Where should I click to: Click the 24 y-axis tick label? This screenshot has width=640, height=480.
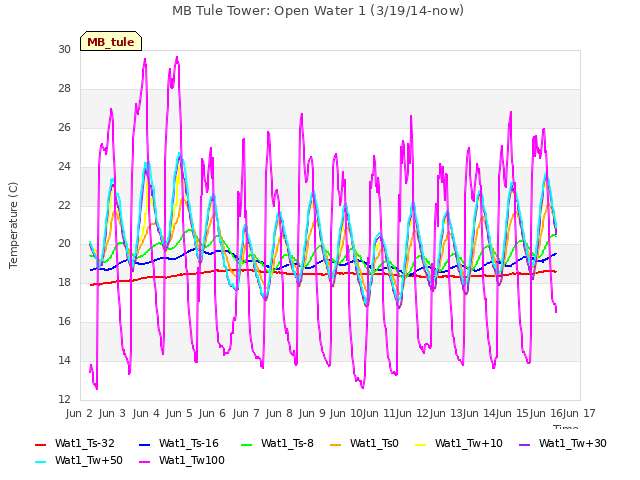pyautogui.click(x=64, y=167)
